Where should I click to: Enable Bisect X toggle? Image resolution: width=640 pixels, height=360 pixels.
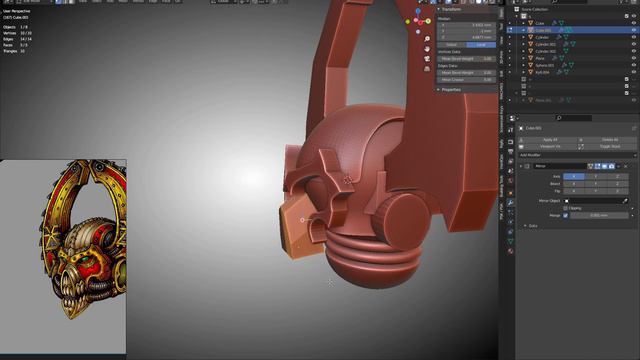[x=574, y=184]
